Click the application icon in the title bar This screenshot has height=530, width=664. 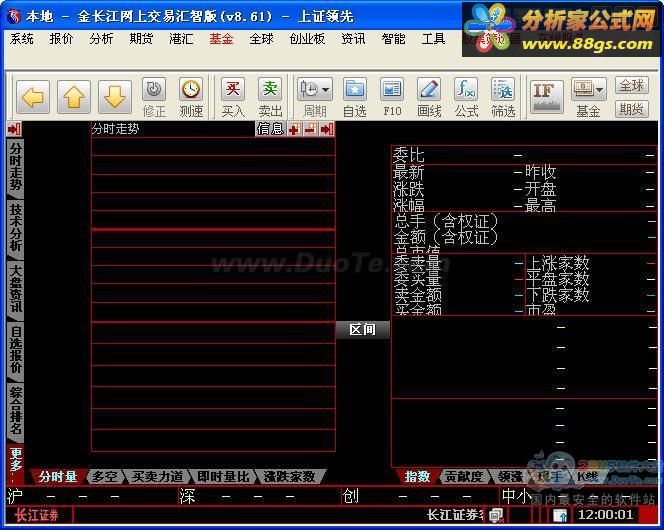tap(14, 17)
